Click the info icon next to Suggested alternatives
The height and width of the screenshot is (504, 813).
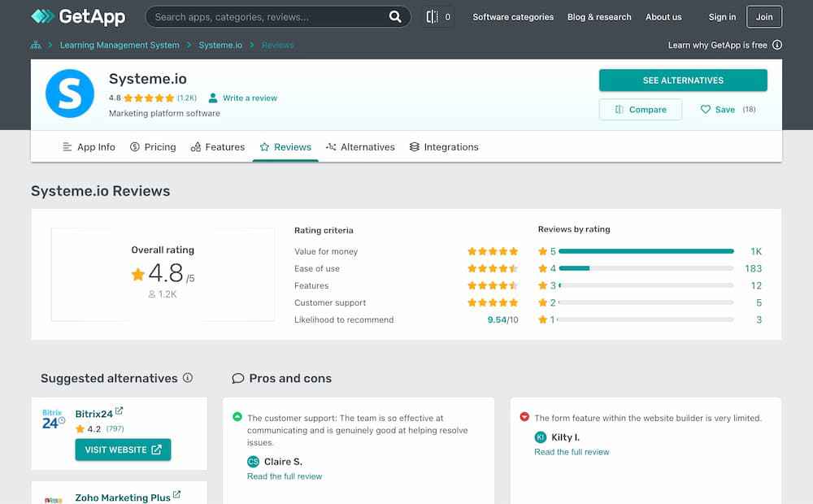[x=188, y=378]
